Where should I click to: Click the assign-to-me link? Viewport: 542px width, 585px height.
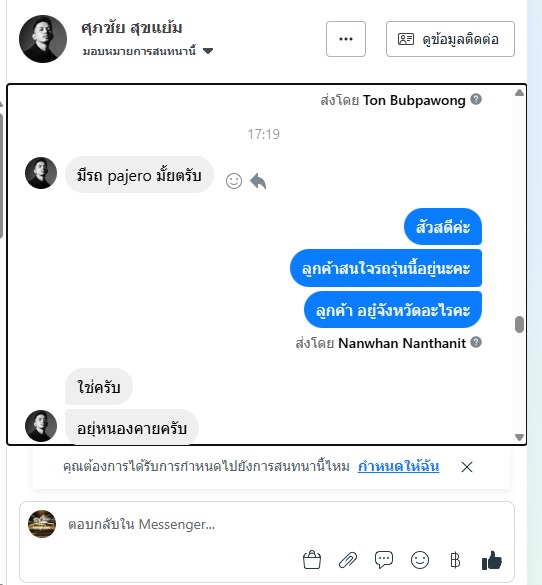[398, 466]
